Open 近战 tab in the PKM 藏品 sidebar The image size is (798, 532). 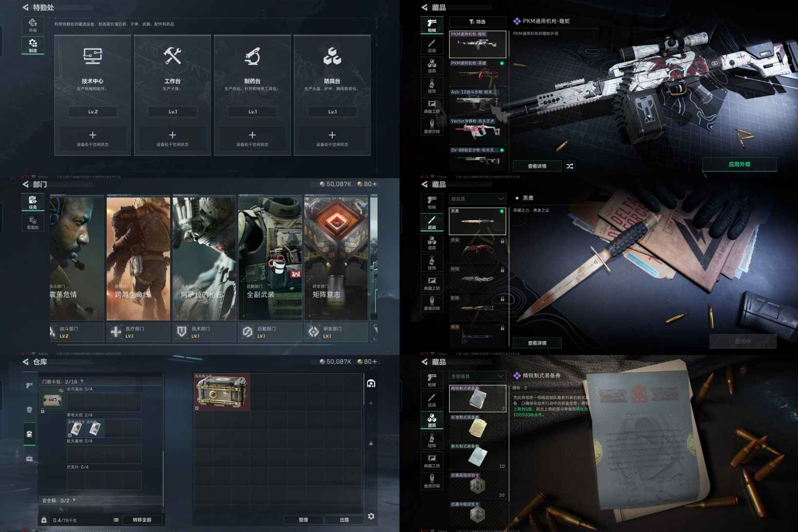coord(432,45)
